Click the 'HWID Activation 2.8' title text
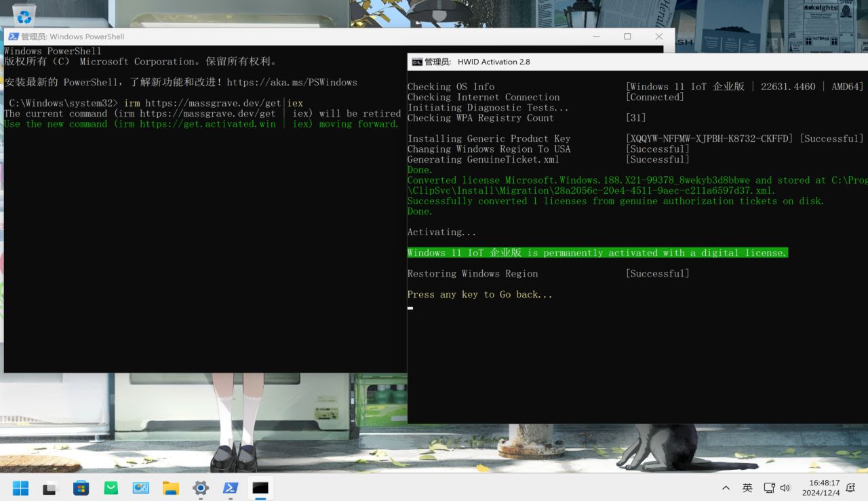Screen dimensions: 868x501 tap(494, 62)
